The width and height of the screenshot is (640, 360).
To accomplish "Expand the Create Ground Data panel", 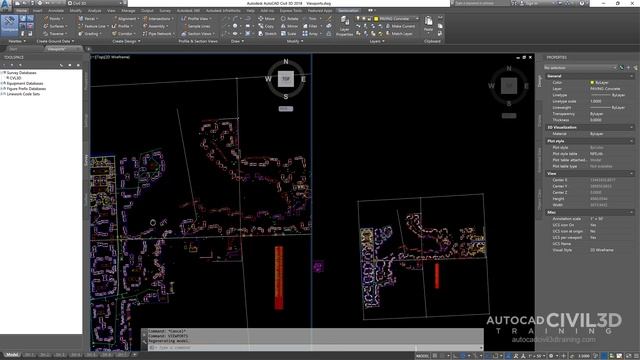I will (x=55, y=41).
